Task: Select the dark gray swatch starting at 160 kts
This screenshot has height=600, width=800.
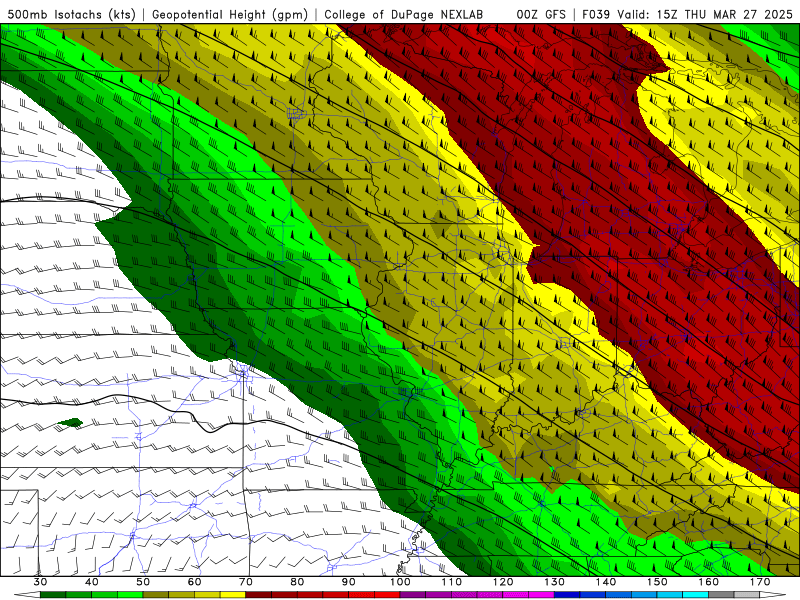Action: point(721,595)
